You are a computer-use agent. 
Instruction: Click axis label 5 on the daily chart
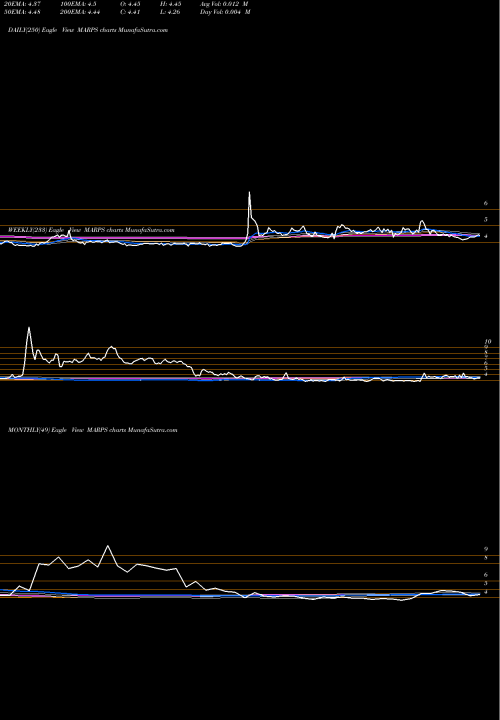coord(486,219)
